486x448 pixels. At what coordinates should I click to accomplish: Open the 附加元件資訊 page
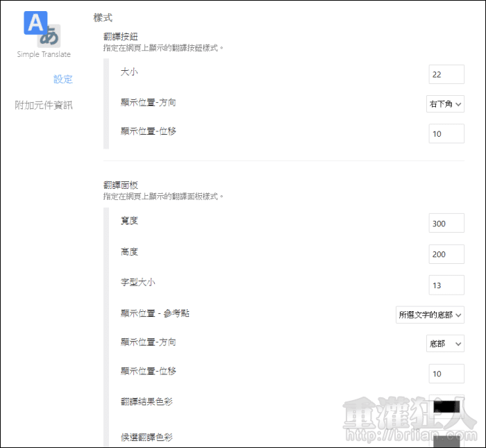click(44, 106)
